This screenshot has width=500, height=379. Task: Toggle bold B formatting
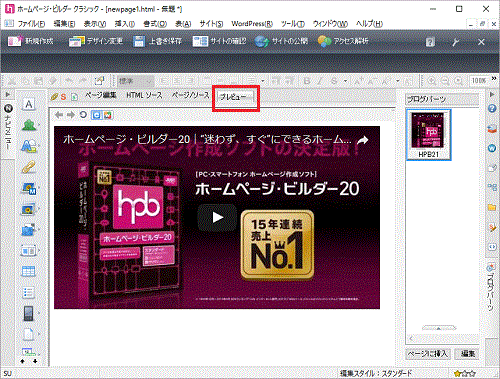(307, 81)
